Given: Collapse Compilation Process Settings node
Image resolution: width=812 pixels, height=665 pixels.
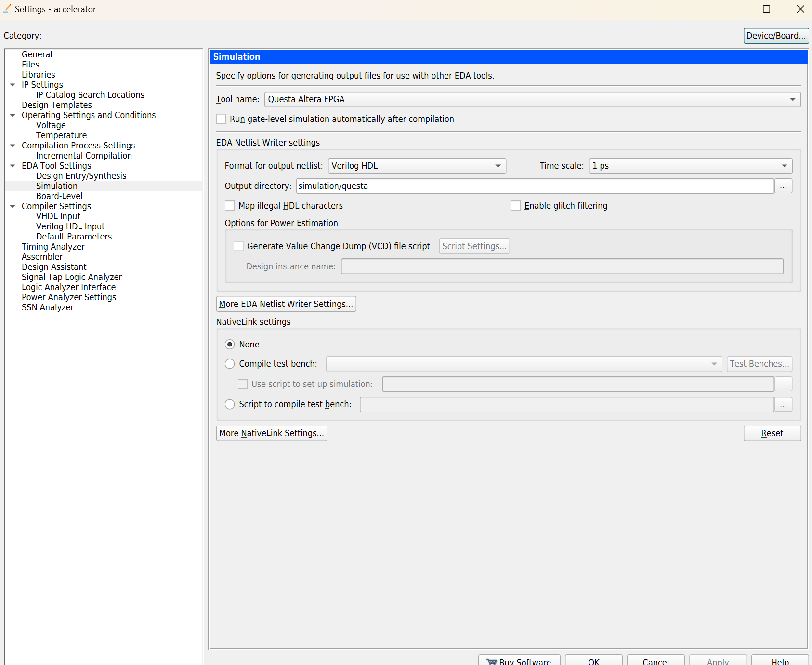Looking at the screenshot, I should tap(13, 146).
